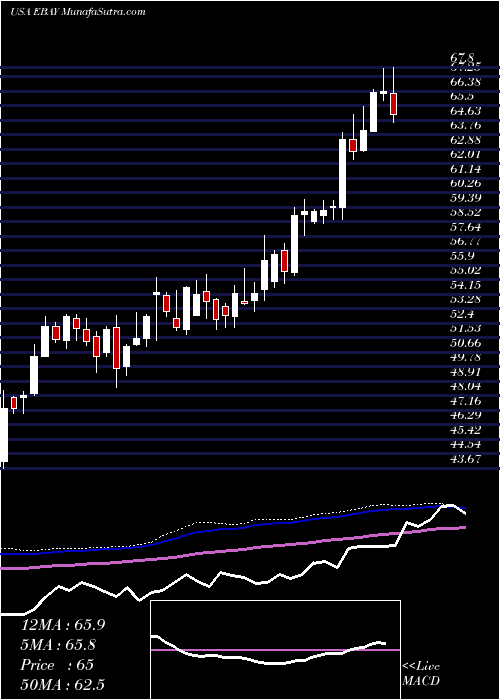Click the 44.54 price axis label

[x=466, y=445]
